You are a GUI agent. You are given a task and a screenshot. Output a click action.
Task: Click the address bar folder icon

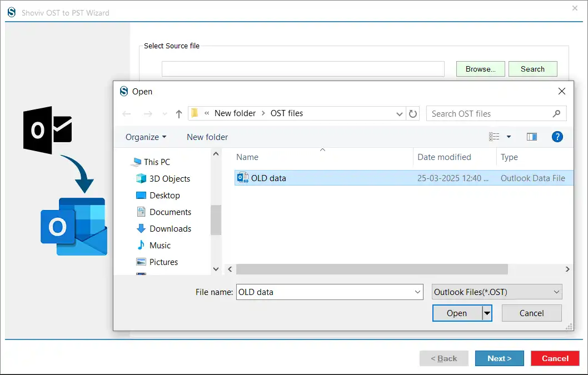(195, 113)
